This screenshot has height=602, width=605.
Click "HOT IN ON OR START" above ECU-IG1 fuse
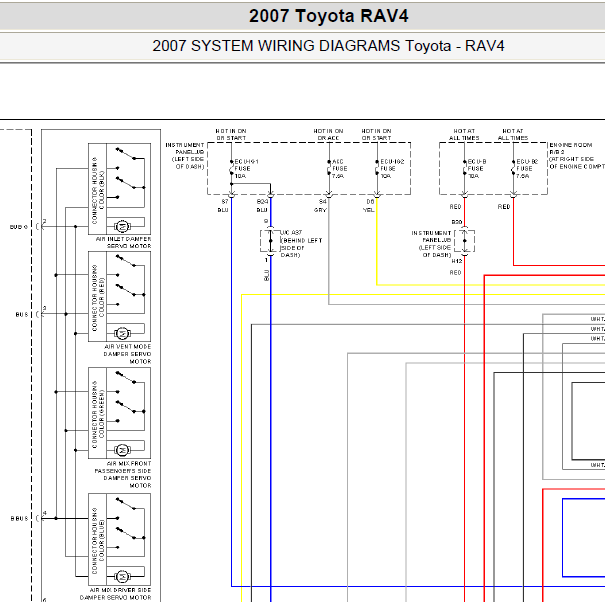coord(231,134)
